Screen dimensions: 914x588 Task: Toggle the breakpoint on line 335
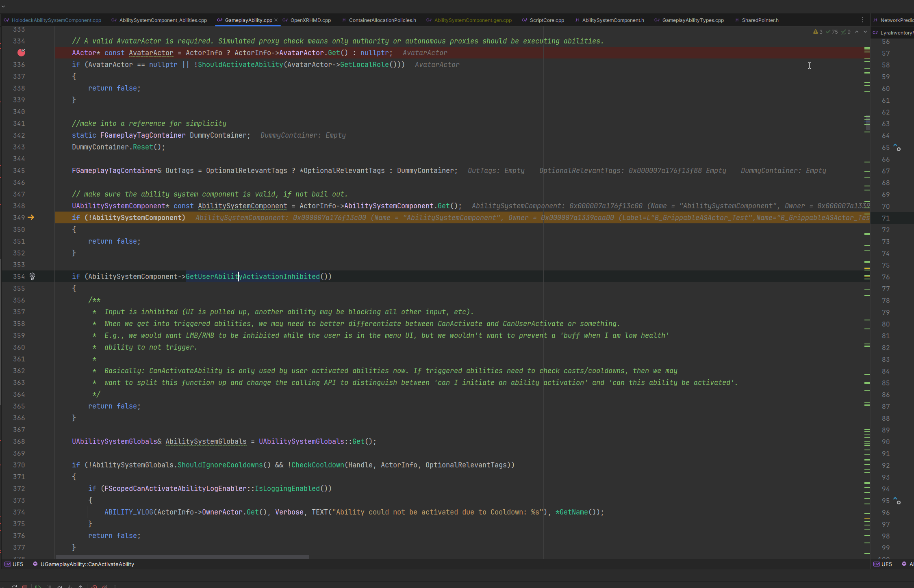point(21,52)
